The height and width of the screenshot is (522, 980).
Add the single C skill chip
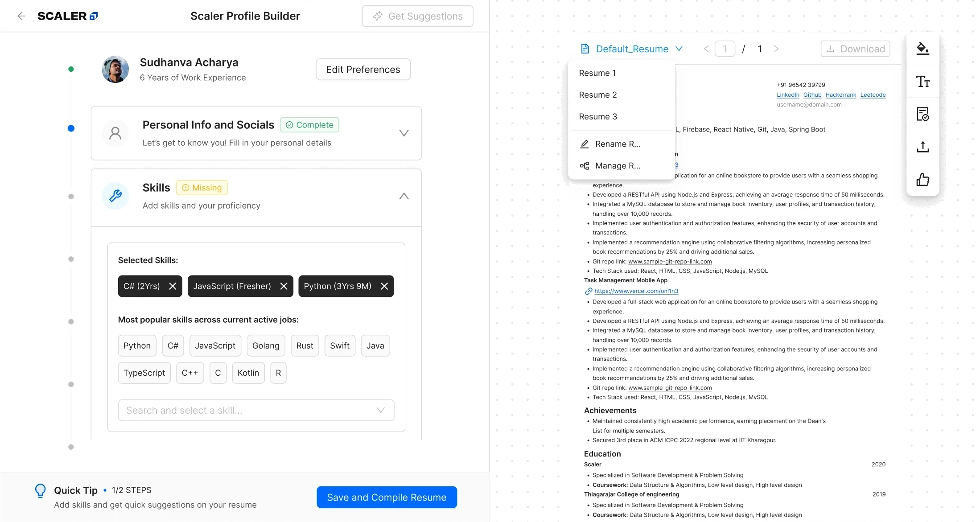coord(218,373)
